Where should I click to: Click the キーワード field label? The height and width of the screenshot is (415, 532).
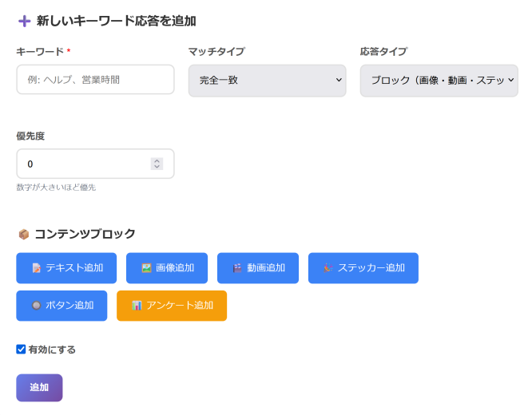click(40, 52)
